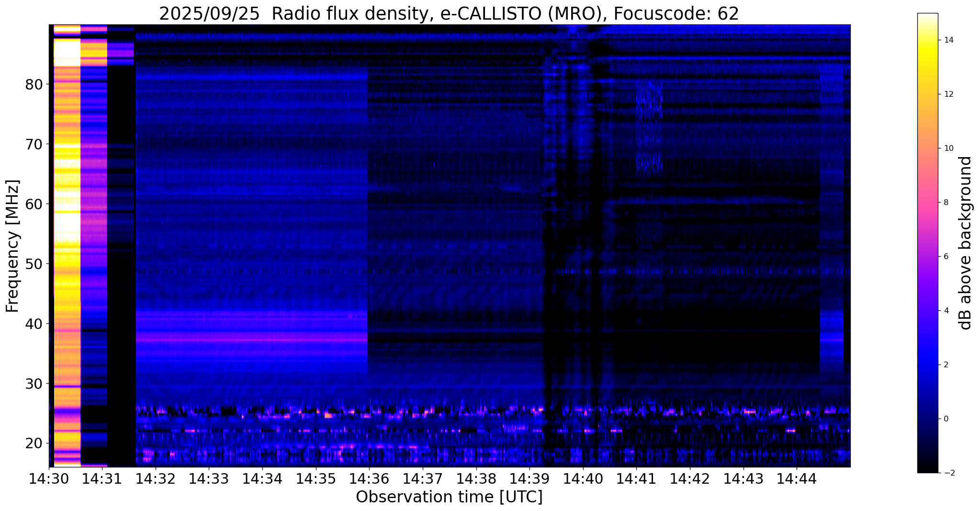The image size is (980, 511).
Task: Click the 14:41 time tick label
Action: click(x=636, y=478)
